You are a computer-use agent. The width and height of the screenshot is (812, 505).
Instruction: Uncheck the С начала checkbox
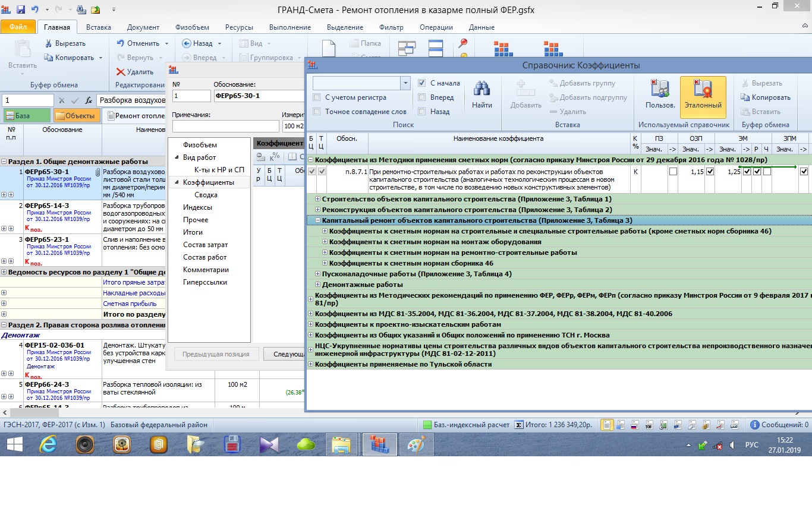click(x=422, y=83)
